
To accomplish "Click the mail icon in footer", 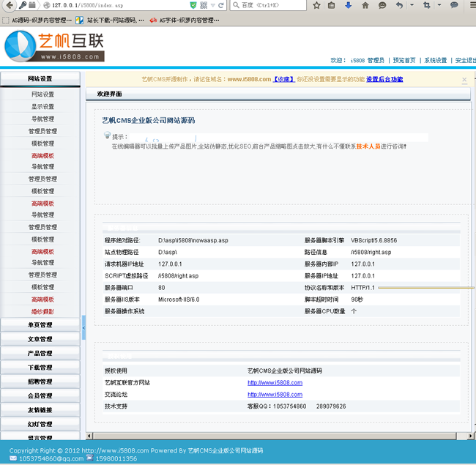I will click(13, 458).
